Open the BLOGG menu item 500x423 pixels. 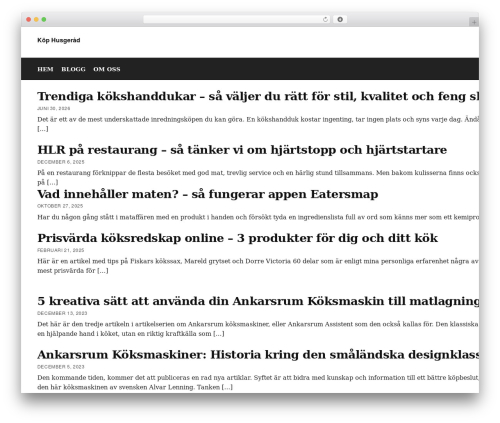(73, 69)
